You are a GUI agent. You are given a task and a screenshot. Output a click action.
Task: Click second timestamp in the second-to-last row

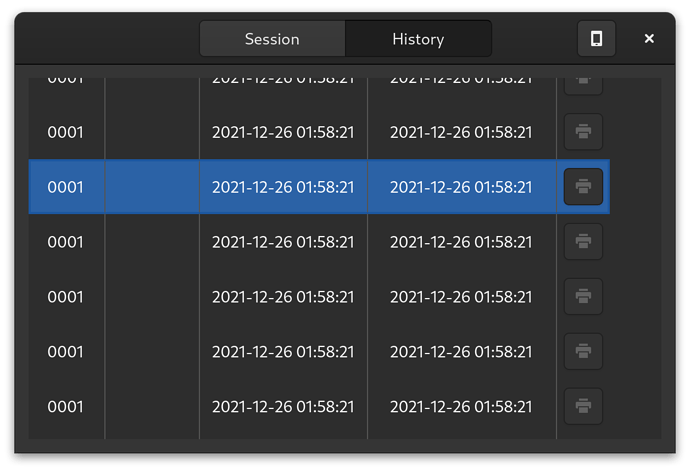click(x=461, y=352)
